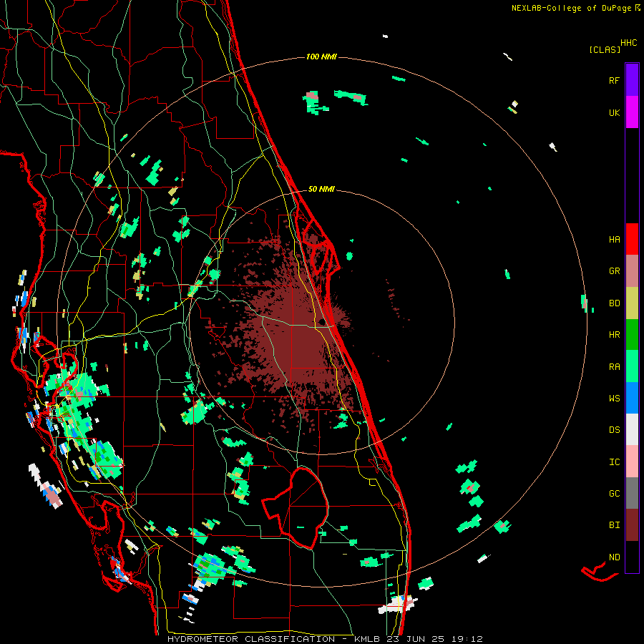The height and width of the screenshot is (644, 644).
Task: Click the HA red legend swatch
Action: pyautogui.click(x=632, y=239)
